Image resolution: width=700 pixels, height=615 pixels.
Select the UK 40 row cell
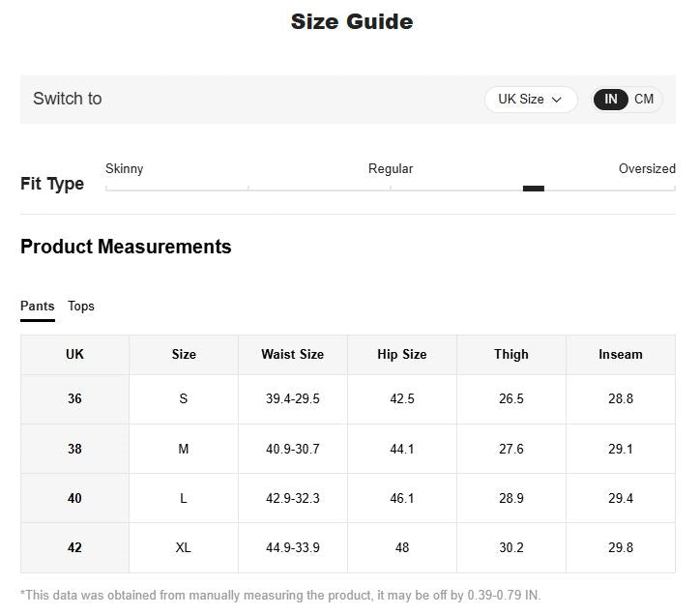74,498
